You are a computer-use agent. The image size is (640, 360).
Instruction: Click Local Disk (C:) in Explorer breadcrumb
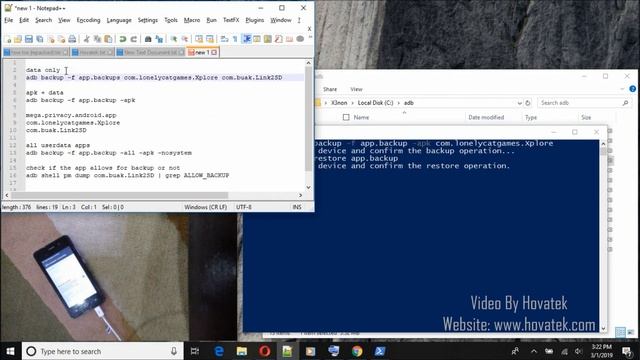375,103
